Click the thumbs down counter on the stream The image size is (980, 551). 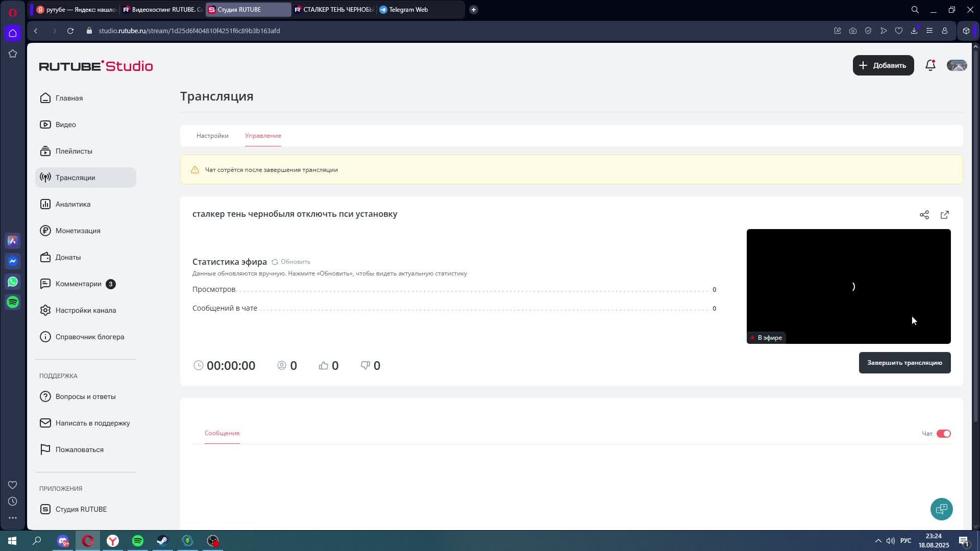(x=370, y=365)
